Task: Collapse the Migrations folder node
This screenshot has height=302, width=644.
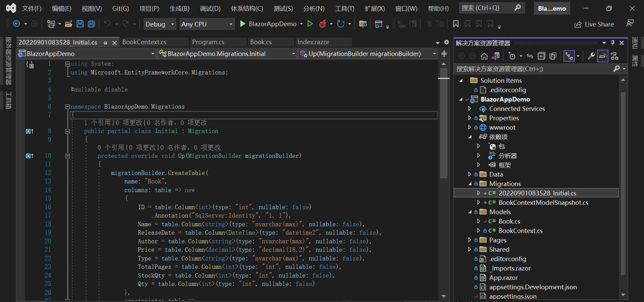Action: (470, 184)
